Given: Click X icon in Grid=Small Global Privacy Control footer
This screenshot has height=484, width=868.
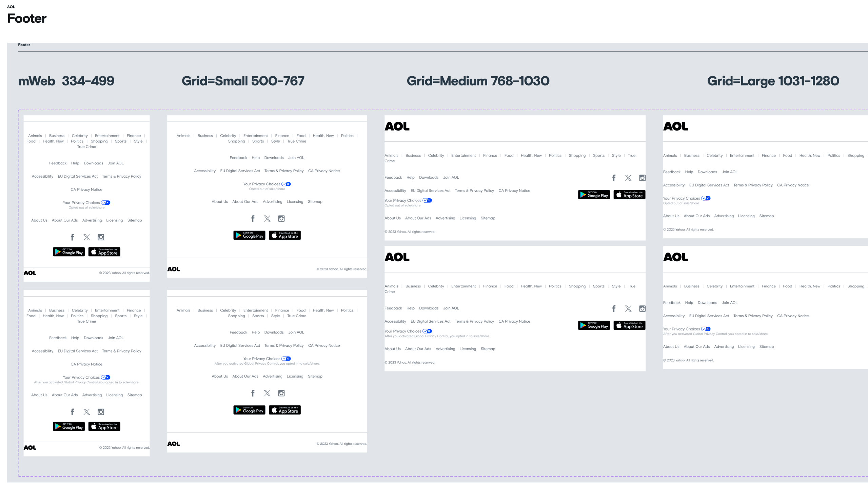Looking at the screenshot, I should [x=267, y=393].
